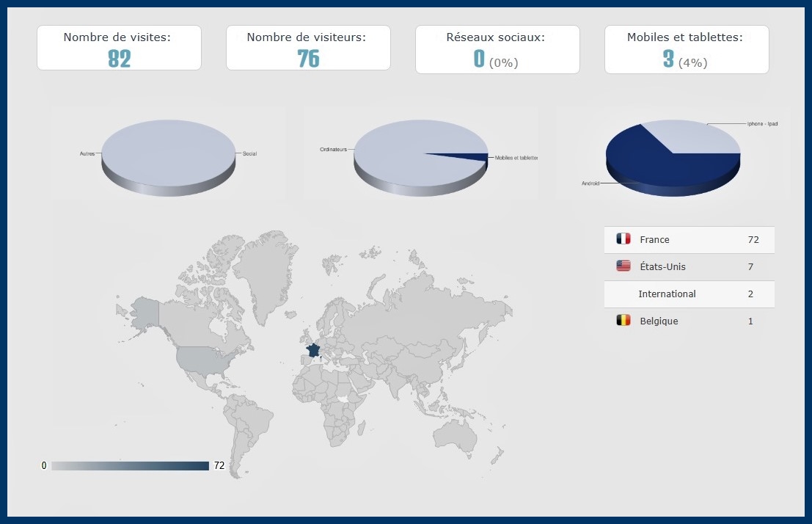Select the France row label
Screen dimensions: 812x524
(654, 239)
